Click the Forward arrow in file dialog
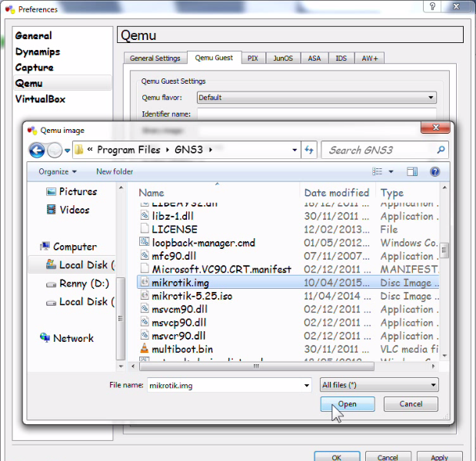Screen dimensions: 476x461 click(55, 150)
